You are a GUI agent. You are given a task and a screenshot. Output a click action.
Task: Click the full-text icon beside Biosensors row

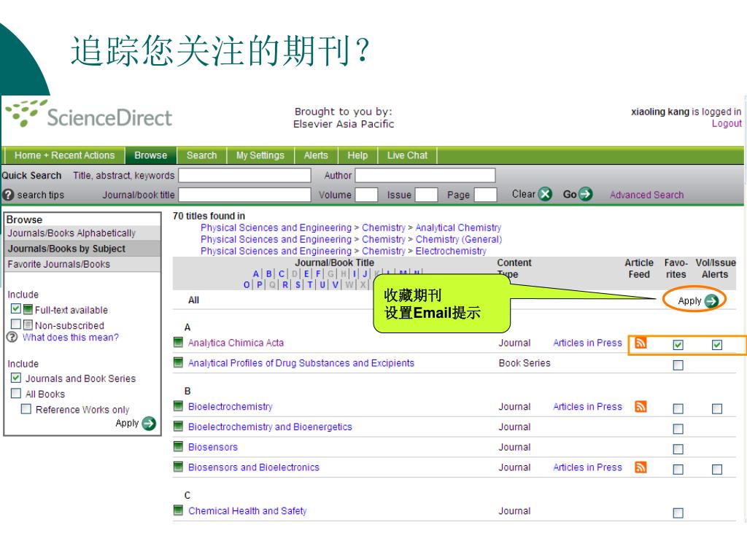click(178, 447)
